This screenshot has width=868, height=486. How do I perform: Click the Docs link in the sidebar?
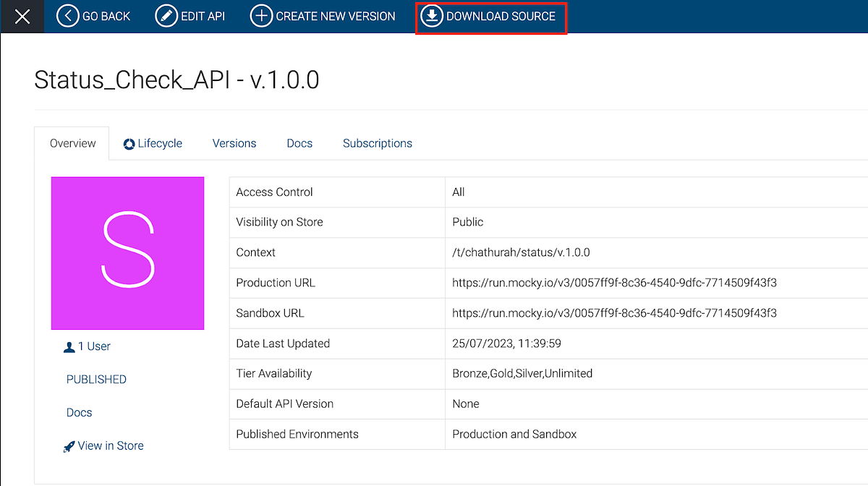point(79,412)
